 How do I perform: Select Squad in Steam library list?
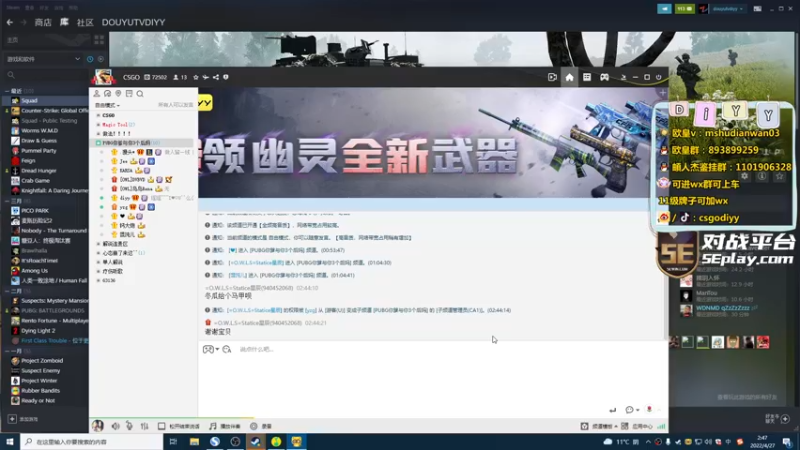tap(46, 101)
